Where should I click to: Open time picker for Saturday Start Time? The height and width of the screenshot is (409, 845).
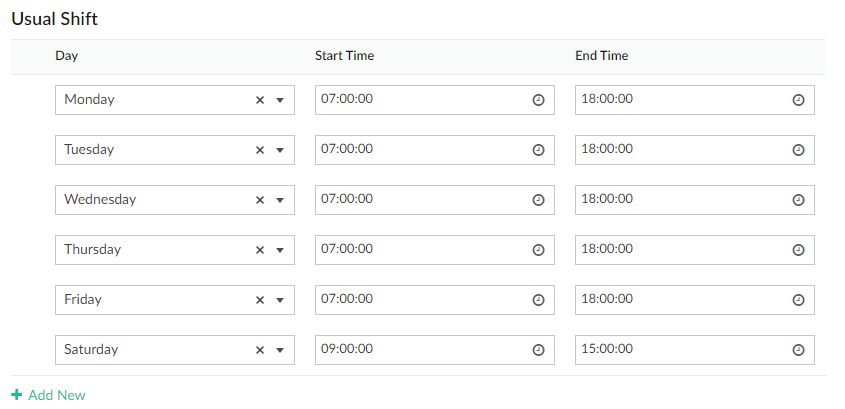tap(538, 350)
